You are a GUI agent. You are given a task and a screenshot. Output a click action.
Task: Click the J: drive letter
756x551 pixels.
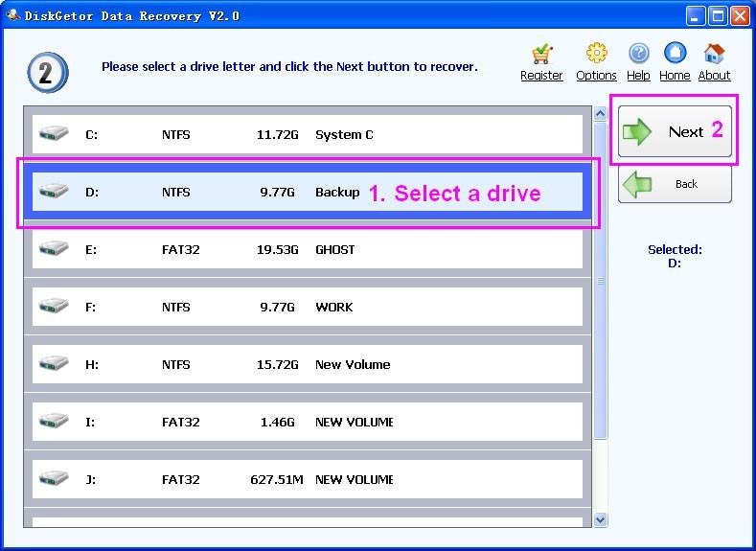[91, 480]
